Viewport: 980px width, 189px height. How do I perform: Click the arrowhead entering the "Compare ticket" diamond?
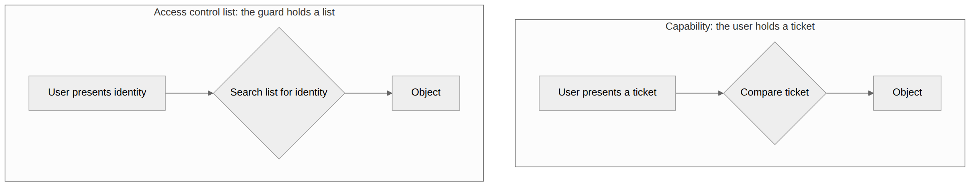[x=721, y=93]
